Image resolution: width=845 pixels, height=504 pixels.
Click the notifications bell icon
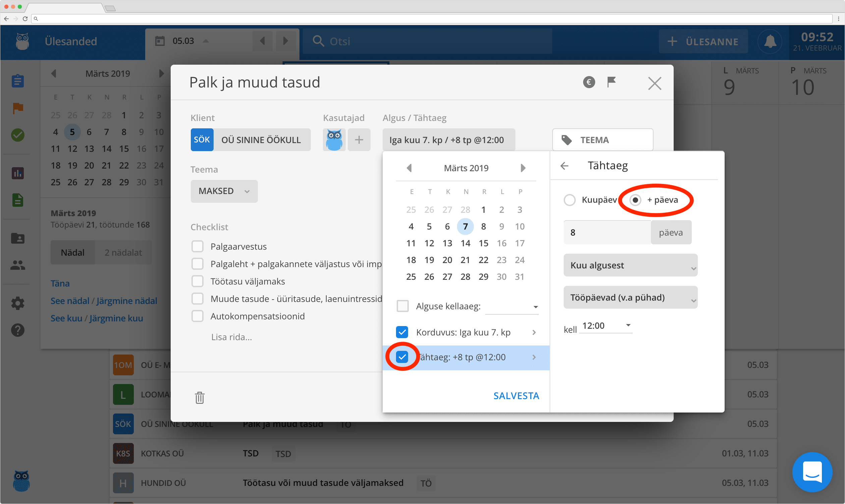pos(770,42)
